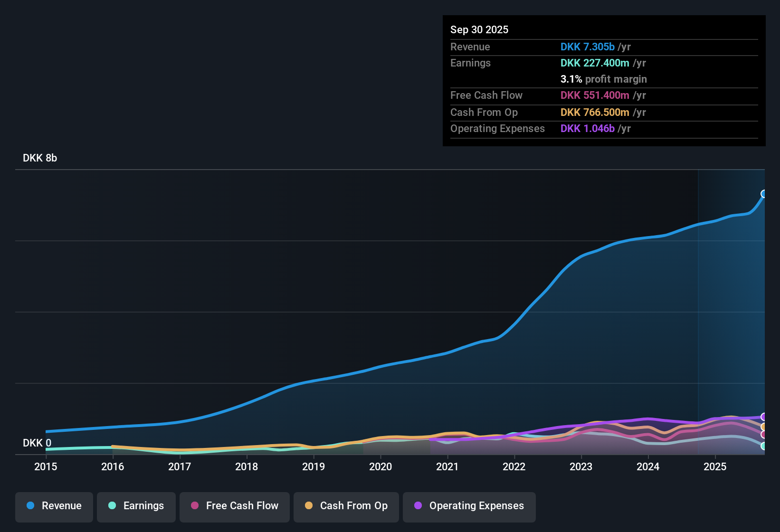Image resolution: width=780 pixels, height=532 pixels.
Task: Hide the Cash From Op series
Action: point(346,507)
